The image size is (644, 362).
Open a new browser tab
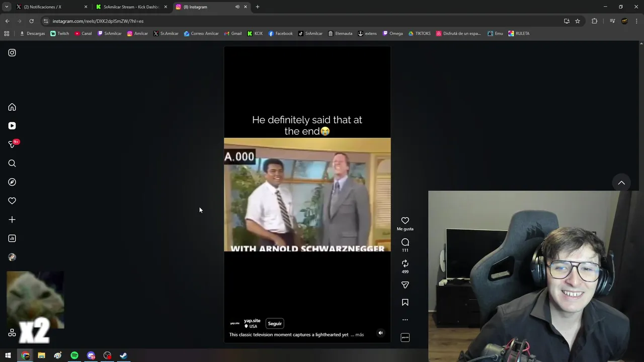pos(258,7)
